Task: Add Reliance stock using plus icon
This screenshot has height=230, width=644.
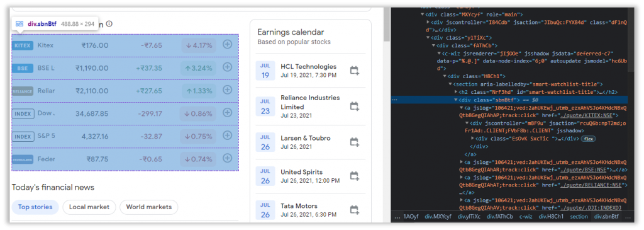Action: [x=227, y=89]
